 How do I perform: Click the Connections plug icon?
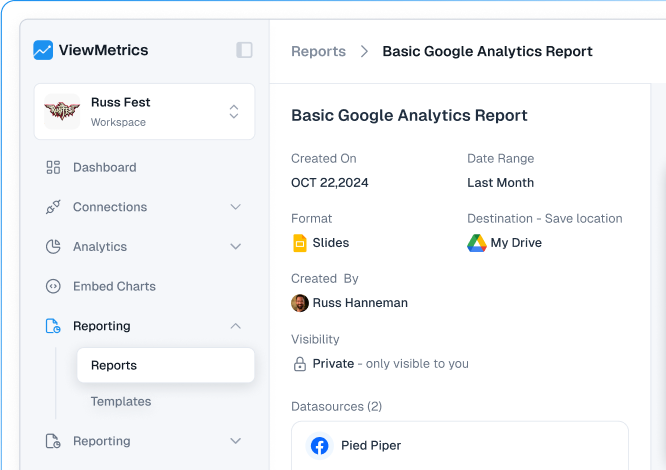(x=54, y=207)
